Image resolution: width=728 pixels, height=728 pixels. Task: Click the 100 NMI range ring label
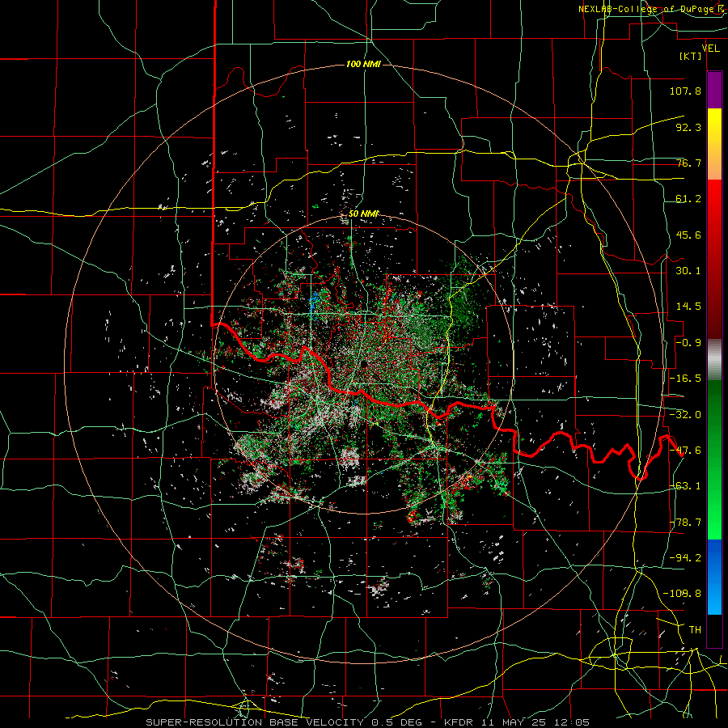click(x=363, y=64)
